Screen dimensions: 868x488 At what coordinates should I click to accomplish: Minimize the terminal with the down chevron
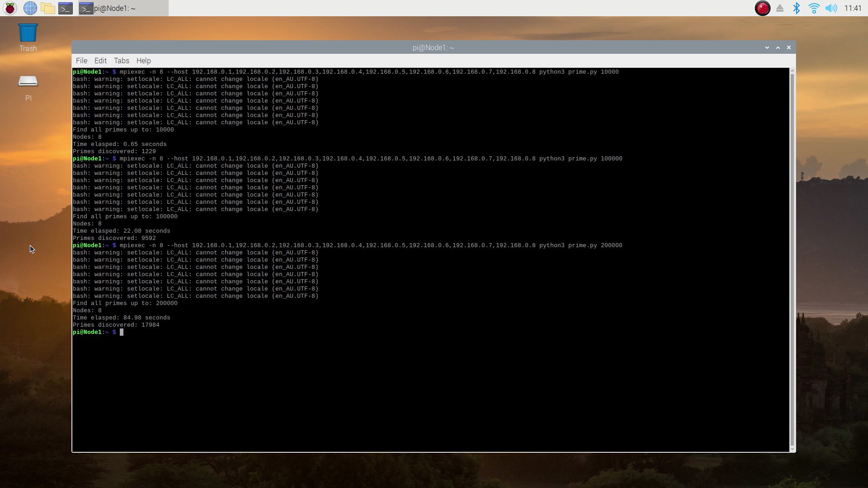pyautogui.click(x=767, y=47)
